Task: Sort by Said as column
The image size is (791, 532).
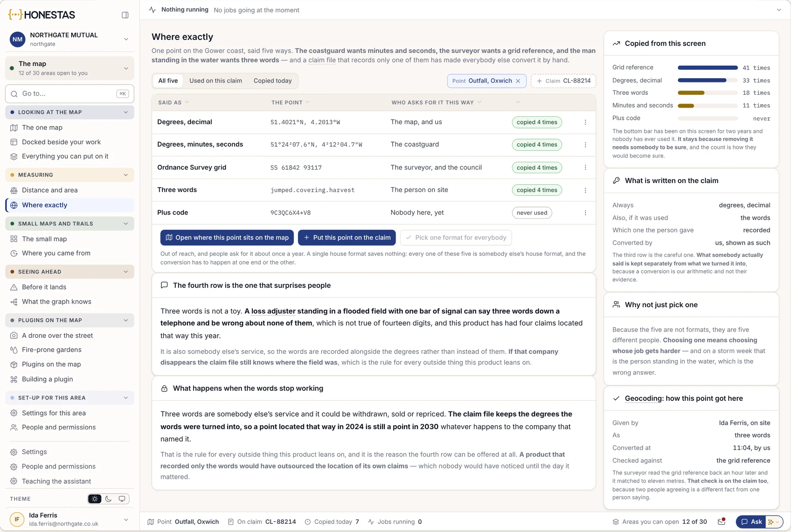Action: coord(173,102)
